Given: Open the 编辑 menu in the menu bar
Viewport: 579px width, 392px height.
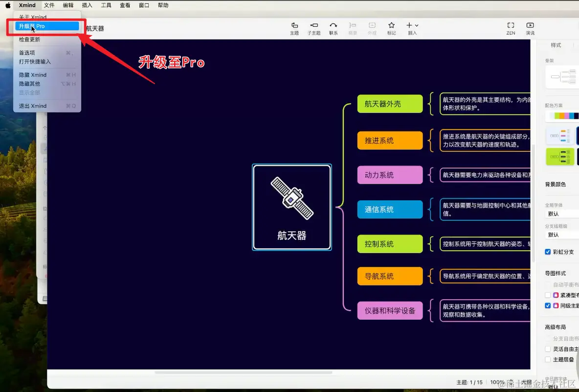Looking at the screenshot, I should pos(68,5).
